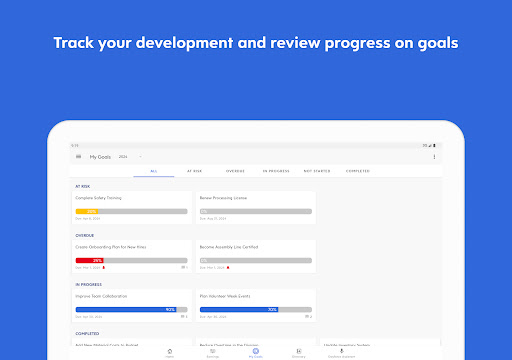This screenshot has height=360, width=512.
Task: Open Create Onboarding Plan for New Hires goal
Action: point(132,256)
